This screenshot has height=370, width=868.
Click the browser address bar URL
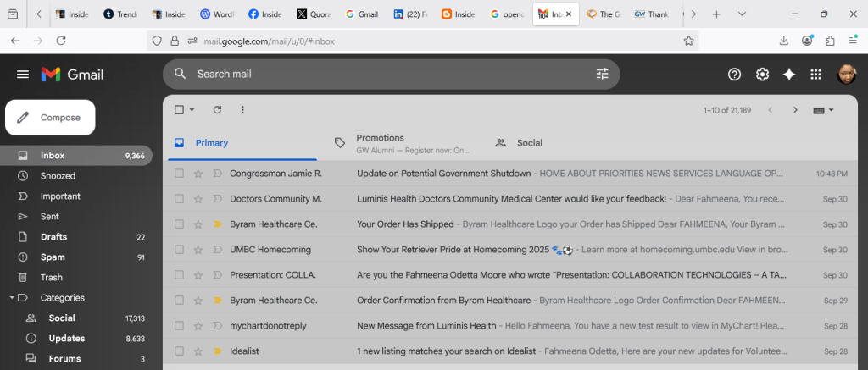pos(269,41)
